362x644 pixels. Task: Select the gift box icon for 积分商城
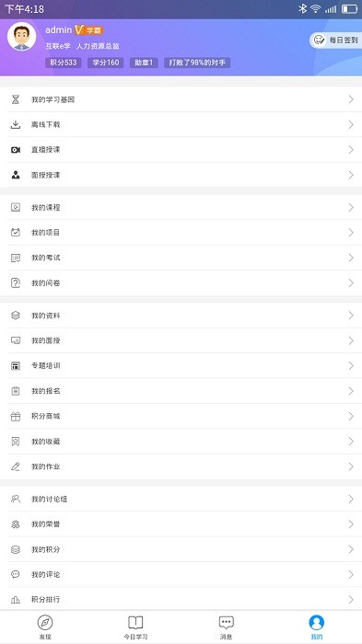tap(16, 416)
